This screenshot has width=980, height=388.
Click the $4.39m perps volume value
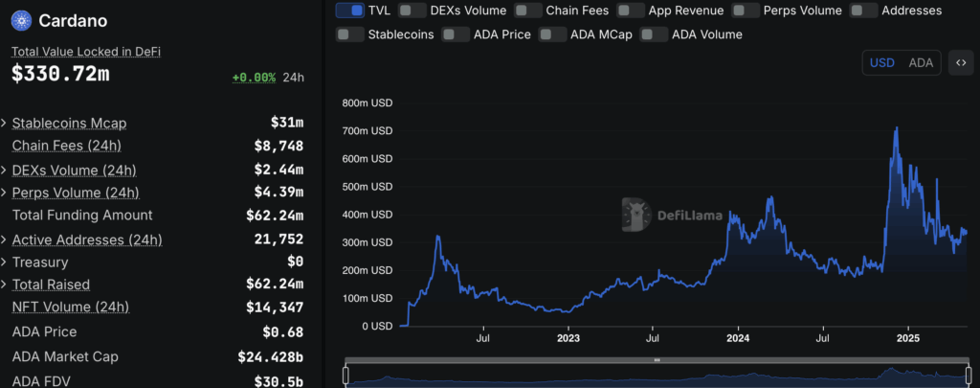click(x=278, y=193)
